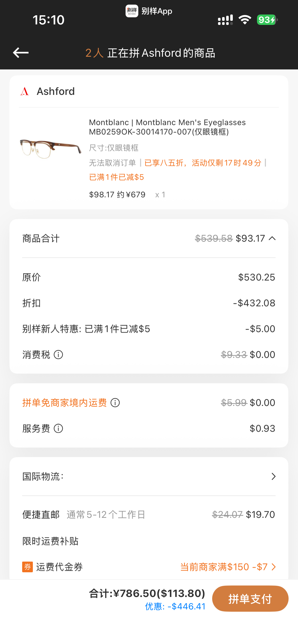Open 运费代金券 coupon selection arrow

(274, 567)
